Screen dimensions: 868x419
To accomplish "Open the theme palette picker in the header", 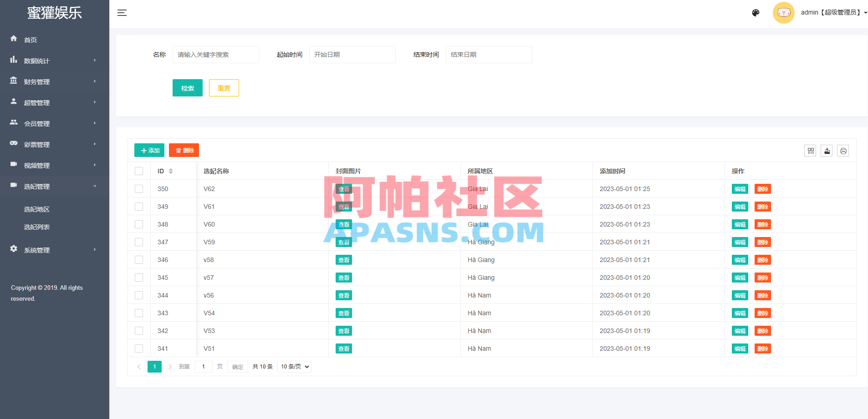I will coord(756,13).
